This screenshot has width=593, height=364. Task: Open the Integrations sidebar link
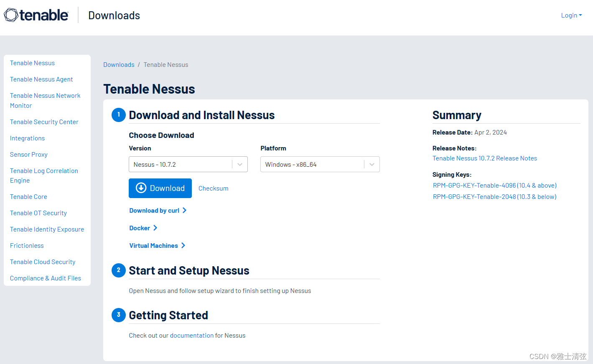pos(27,138)
